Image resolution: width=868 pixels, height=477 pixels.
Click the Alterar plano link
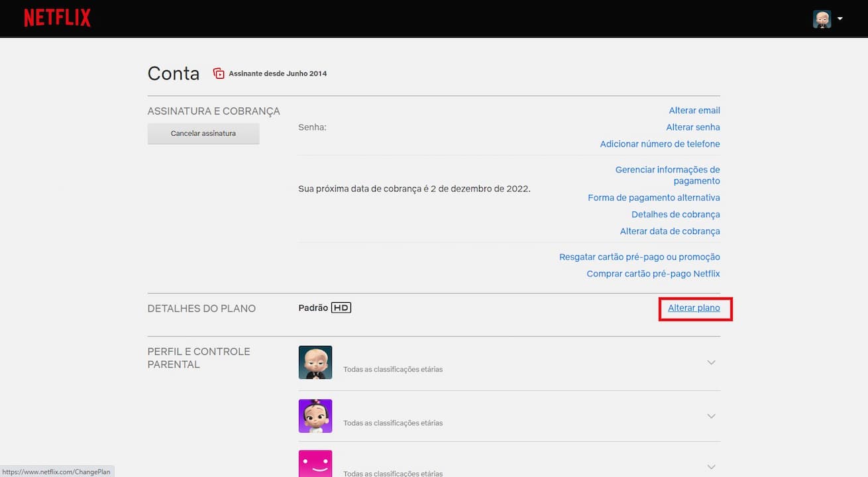[x=694, y=308]
